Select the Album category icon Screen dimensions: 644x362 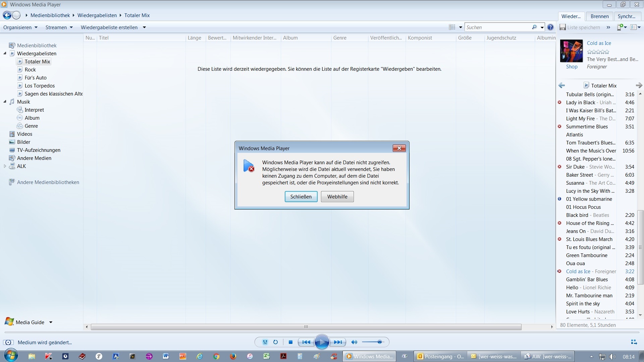[20, 118]
